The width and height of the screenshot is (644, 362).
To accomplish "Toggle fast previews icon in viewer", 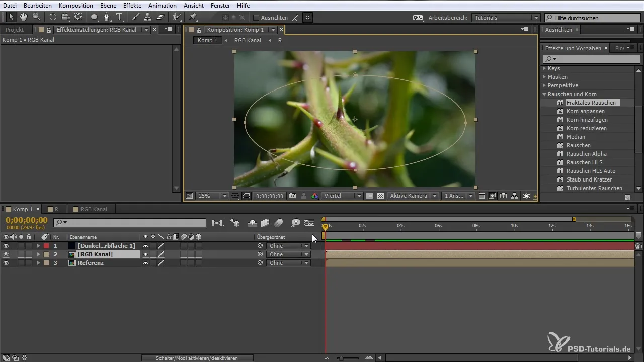I will click(x=492, y=196).
